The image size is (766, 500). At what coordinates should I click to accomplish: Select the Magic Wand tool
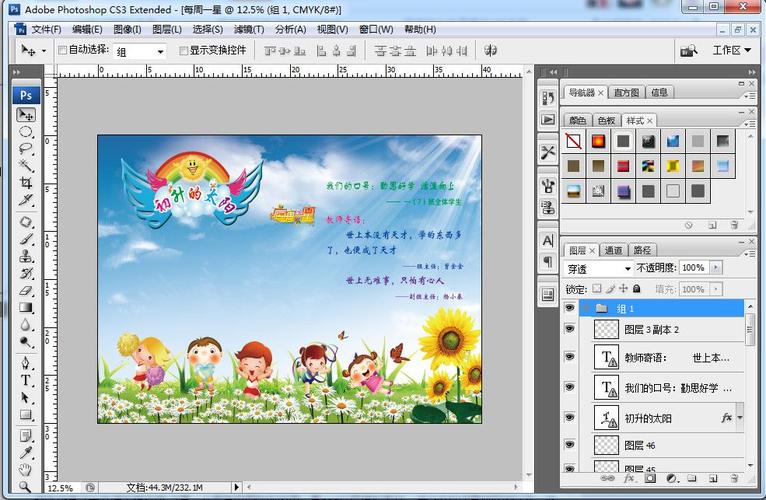click(x=26, y=166)
